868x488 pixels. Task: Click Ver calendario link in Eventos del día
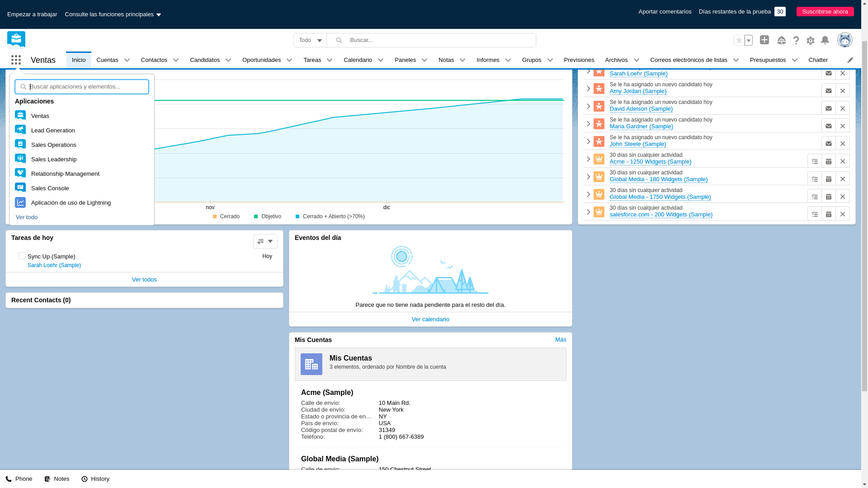click(x=430, y=319)
